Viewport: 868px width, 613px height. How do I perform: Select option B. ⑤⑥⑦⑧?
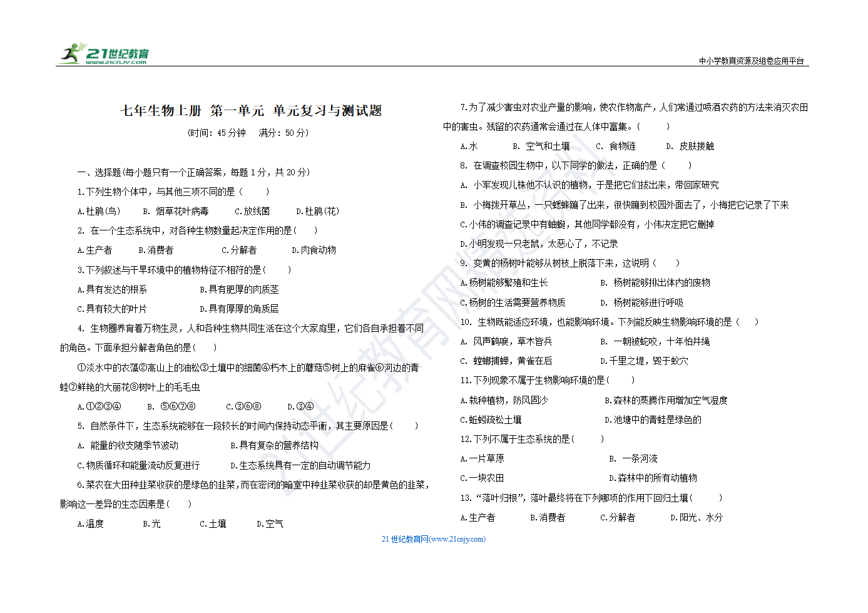tap(171, 406)
